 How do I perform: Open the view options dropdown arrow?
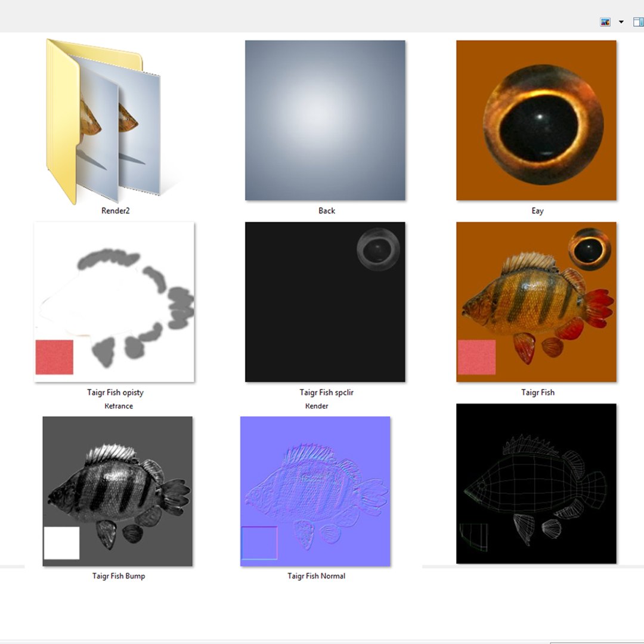click(x=621, y=22)
